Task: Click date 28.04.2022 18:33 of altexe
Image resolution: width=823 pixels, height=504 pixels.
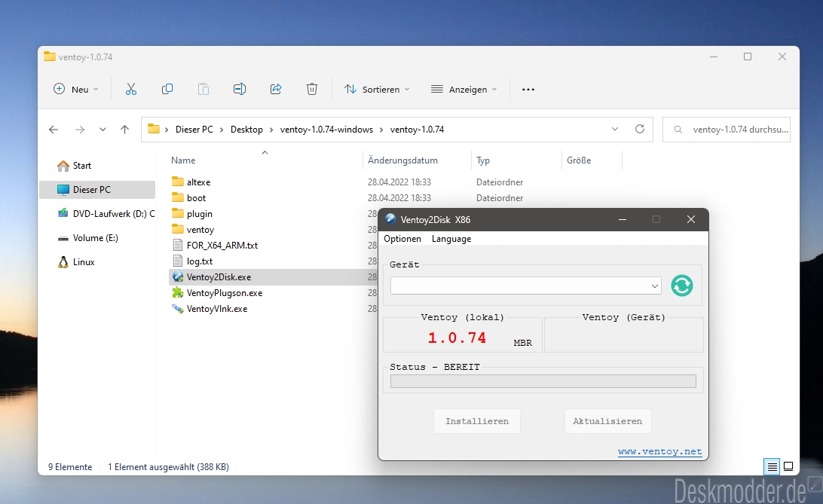Action: click(399, 182)
